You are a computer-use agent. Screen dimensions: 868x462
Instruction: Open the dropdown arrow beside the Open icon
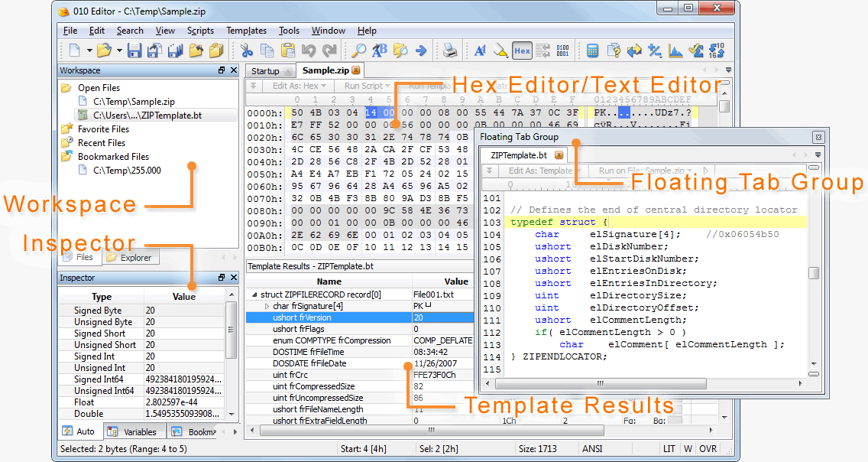[x=119, y=51]
